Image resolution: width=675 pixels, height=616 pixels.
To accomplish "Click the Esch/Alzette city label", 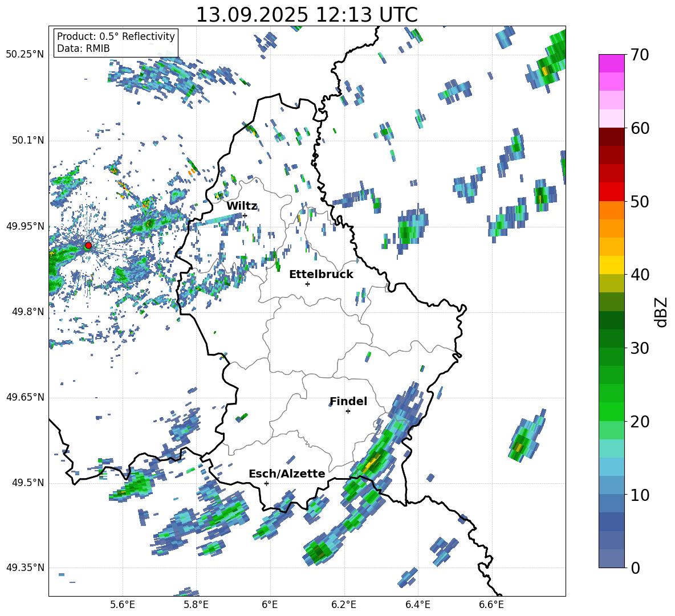I will 287,474.
